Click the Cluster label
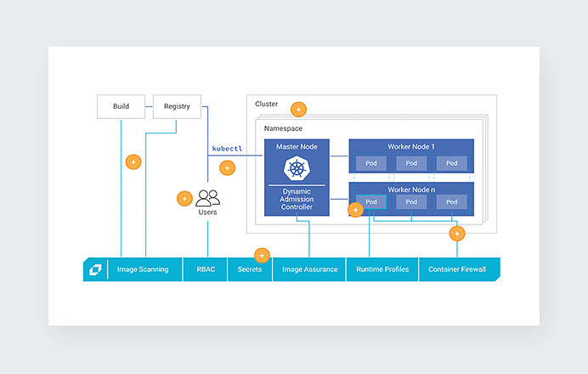The width and height of the screenshot is (588, 374). coord(266,104)
